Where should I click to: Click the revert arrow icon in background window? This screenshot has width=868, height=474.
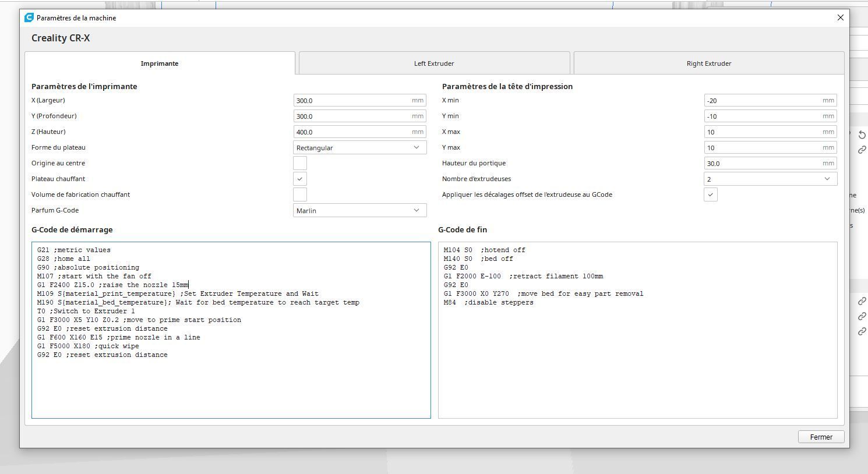pos(862,135)
